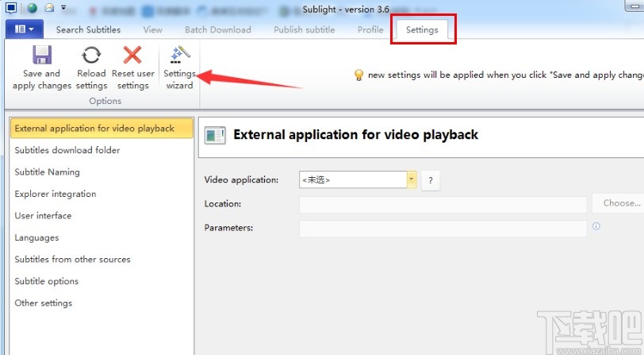This screenshot has height=355, width=644.
Task: Expand the quick access toolbar customize arrow
Action: [63, 8]
